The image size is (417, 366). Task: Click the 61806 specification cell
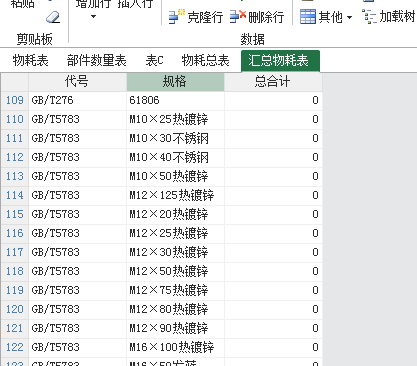tap(175, 100)
